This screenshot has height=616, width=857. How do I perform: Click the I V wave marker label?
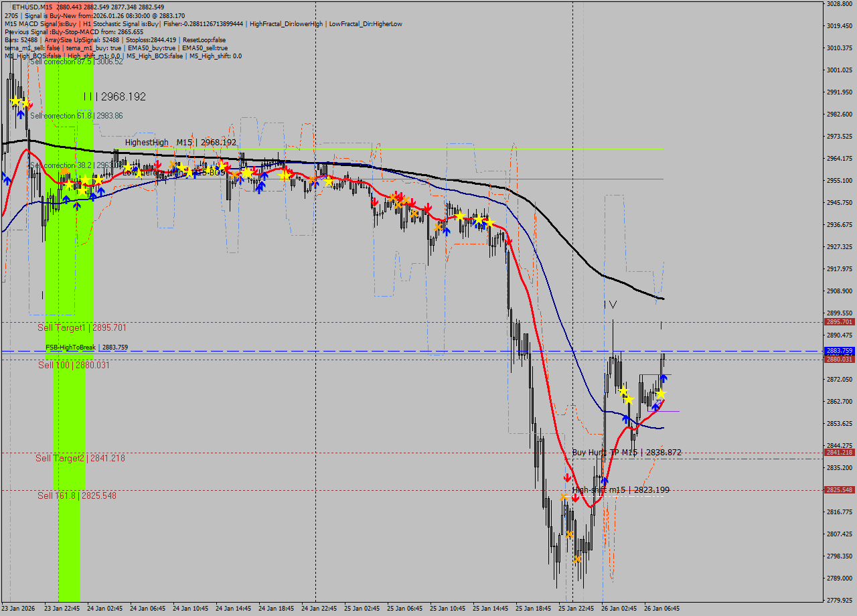point(609,305)
